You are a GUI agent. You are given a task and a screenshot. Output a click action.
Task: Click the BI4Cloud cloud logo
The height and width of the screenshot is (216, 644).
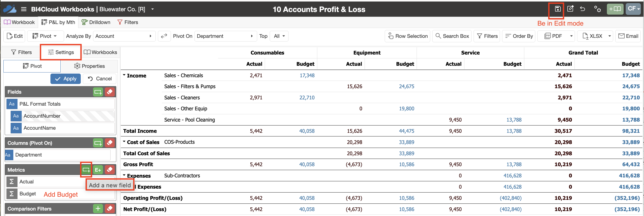pyautogui.click(x=10, y=9)
